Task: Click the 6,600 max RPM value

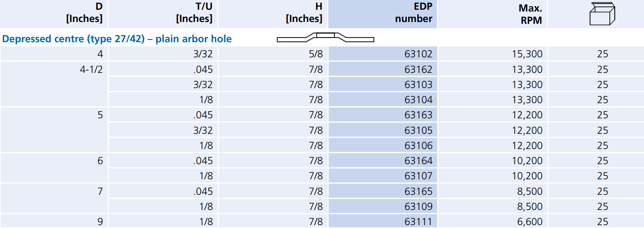Action: click(x=530, y=222)
